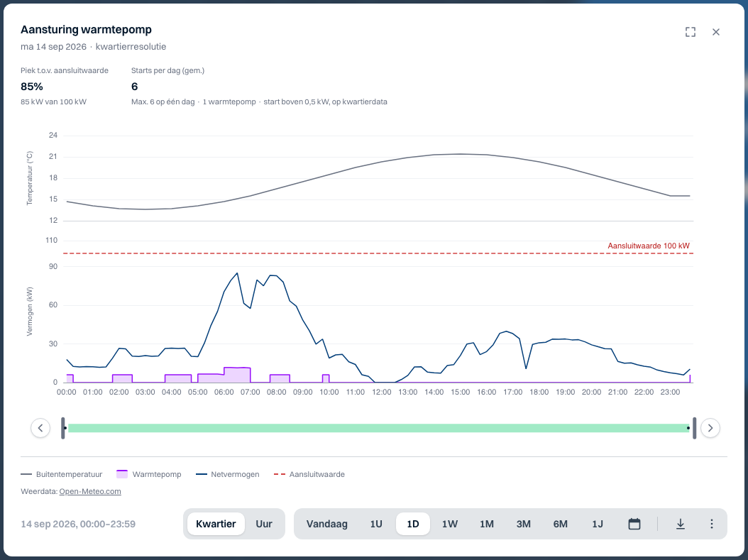Select the 1D time range
The width and height of the screenshot is (748, 560).
click(412, 524)
